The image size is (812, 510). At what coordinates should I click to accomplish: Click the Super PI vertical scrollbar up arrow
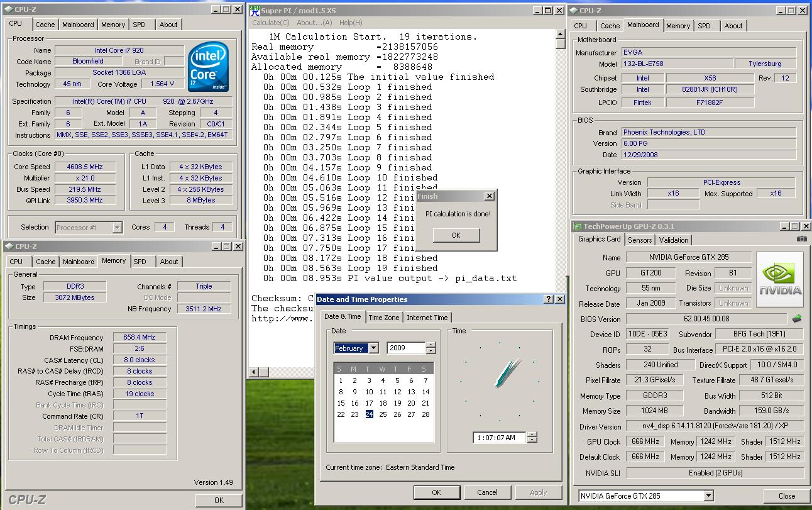[x=561, y=35]
